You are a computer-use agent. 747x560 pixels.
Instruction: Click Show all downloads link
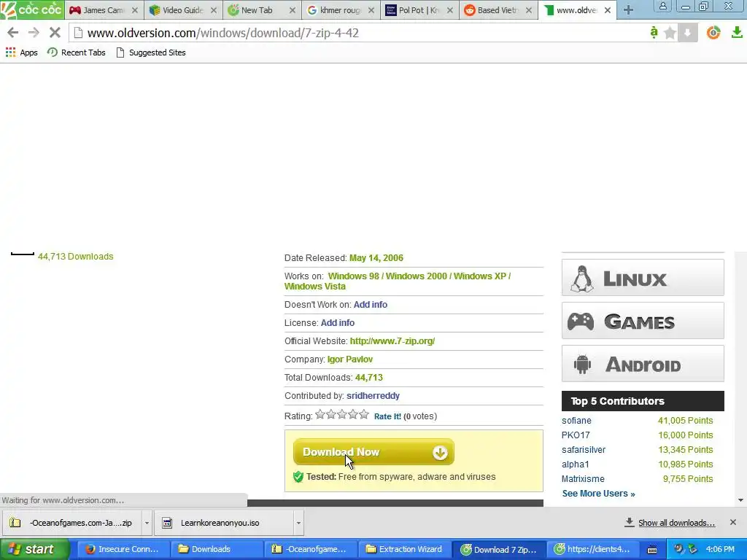(670, 523)
